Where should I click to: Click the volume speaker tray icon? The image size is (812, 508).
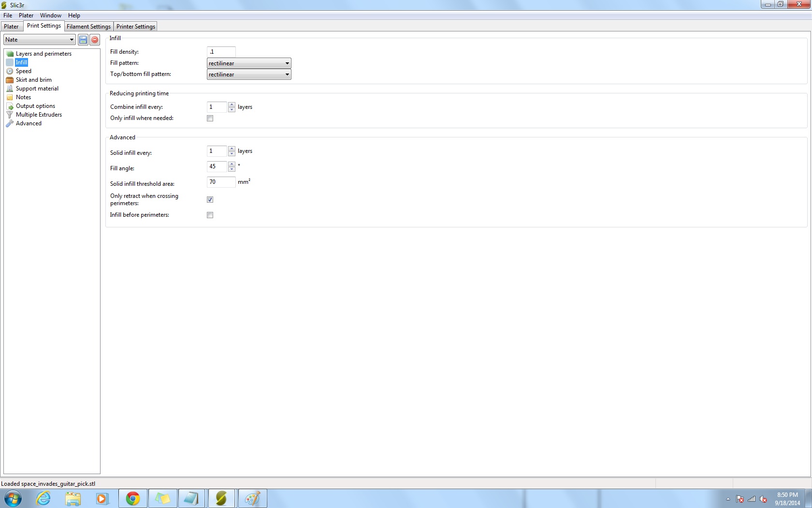(x=764, y=499)
